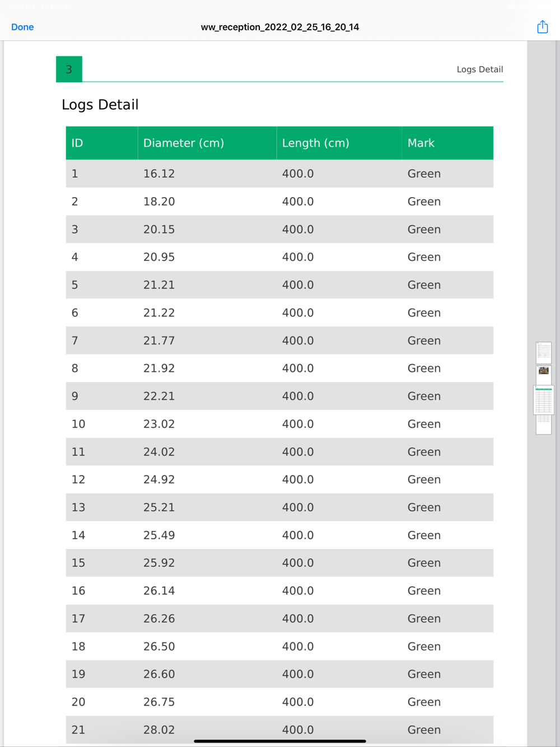This screenshot has height=747, width=560.
Task: Click the length 400.0 in row 12
Action: pyautogui.click(x=298, y=480)
